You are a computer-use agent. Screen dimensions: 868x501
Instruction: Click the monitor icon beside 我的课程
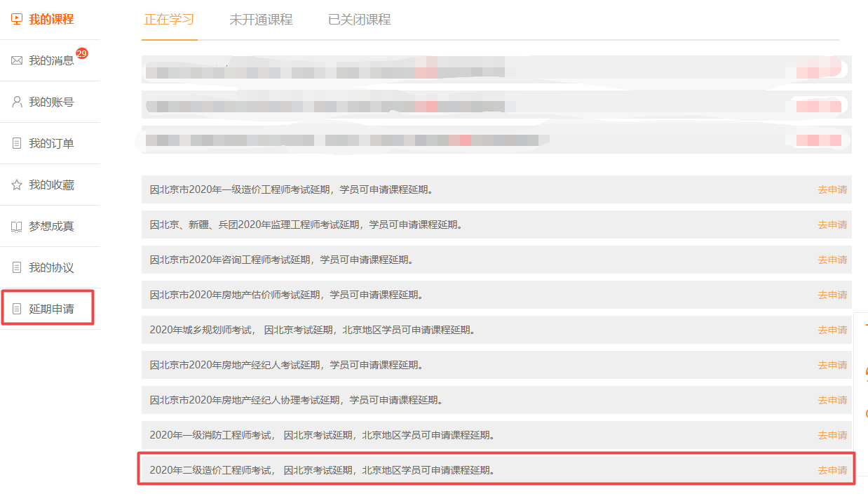(x=16, y=19)
